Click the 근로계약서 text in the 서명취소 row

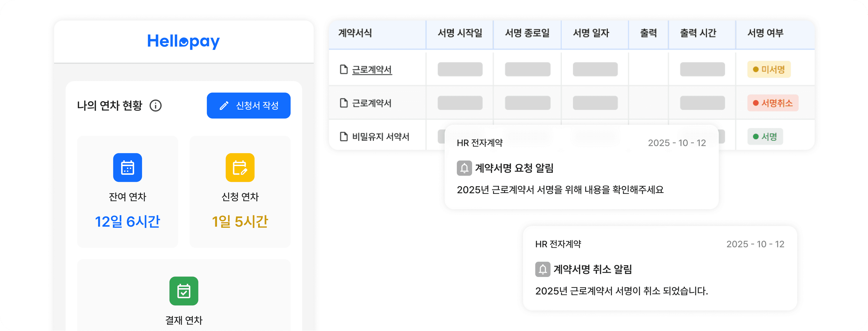pos(372,103)
